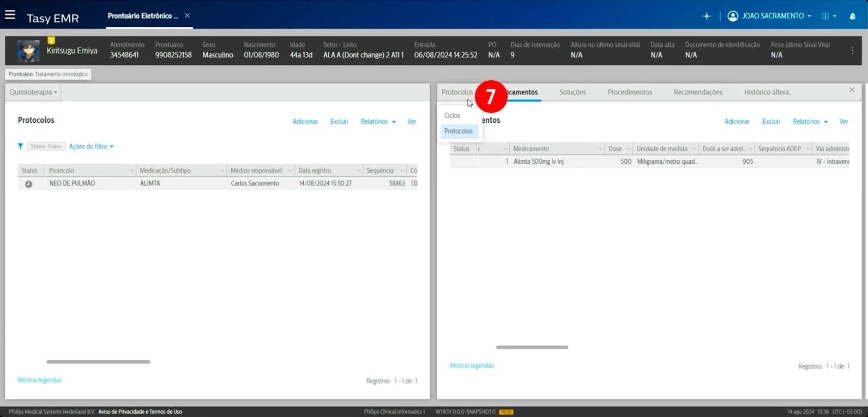Viewport: 868px width, 417px height.
Task: Click Excluir in the medications panel
Action: tap(771, 122)
